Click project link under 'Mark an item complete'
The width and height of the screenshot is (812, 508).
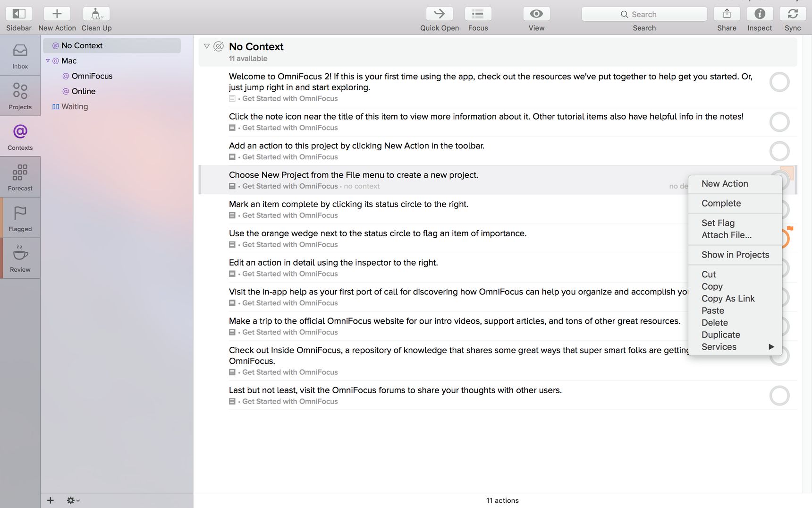tap(290, 215)
